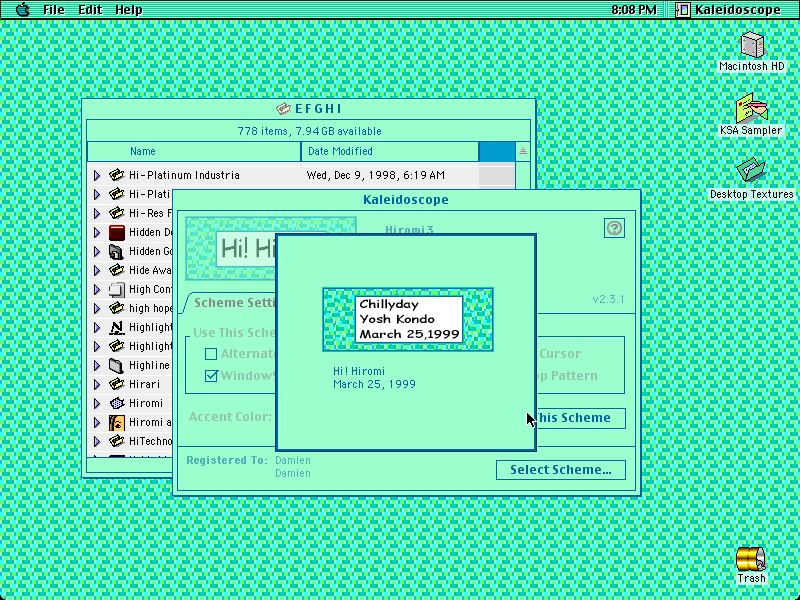Sort EFGHI list by Date Modified column
Image resolution: width=800 pixels, height=600 pixels.
click(390, 152)
